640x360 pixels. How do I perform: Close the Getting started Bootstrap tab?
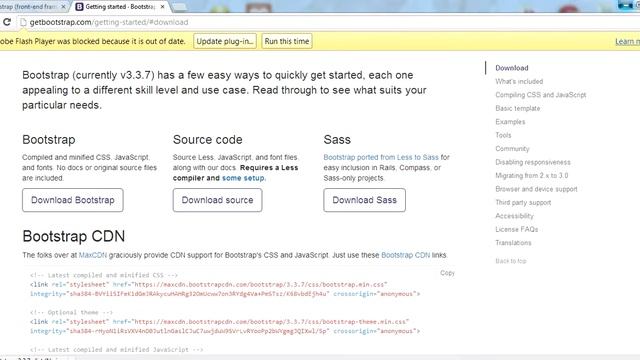(162, 7)
